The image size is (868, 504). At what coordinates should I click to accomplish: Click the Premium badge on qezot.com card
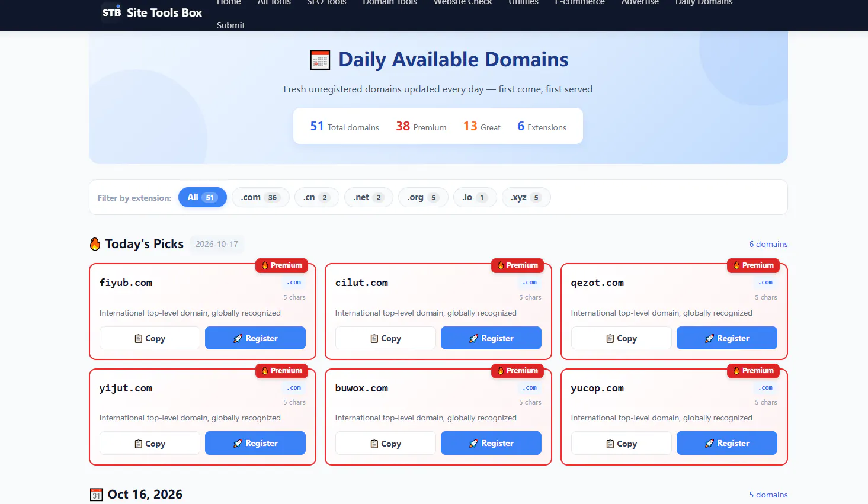[753, 265]
